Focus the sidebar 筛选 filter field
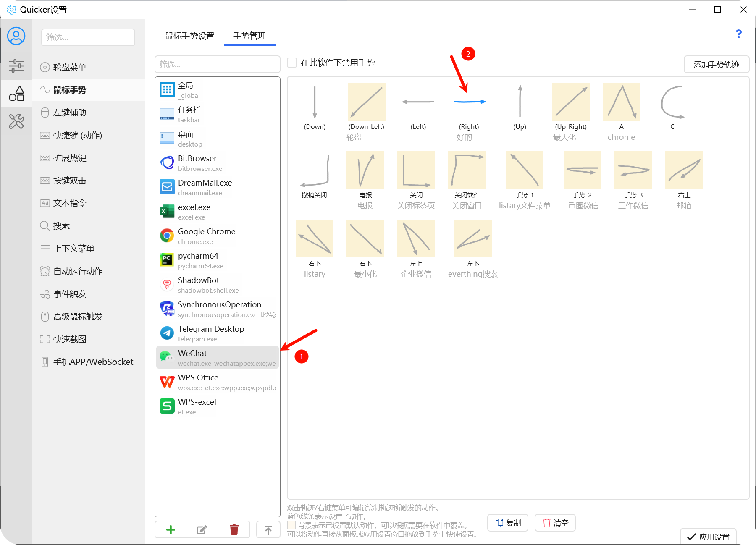This screenshot has height=545, width=756. (x=88, y=37)
